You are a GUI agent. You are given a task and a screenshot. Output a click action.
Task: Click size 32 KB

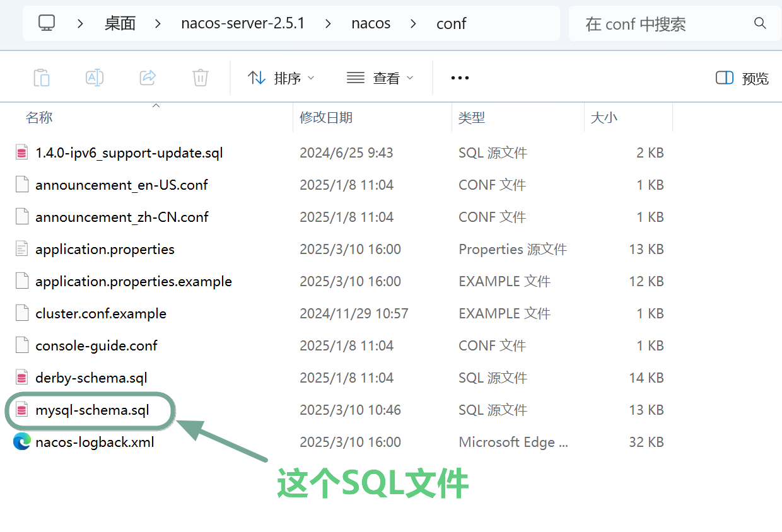(646, 442)
